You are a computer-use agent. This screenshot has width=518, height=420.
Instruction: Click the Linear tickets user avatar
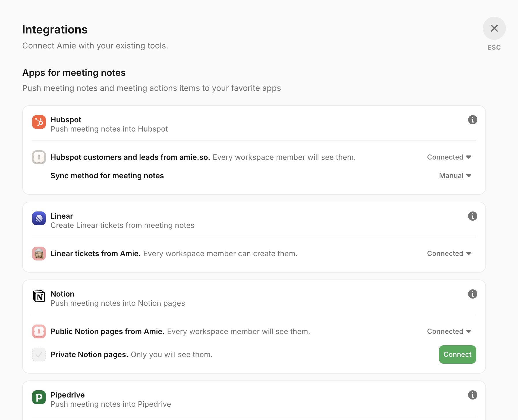(x=39, y=254)
